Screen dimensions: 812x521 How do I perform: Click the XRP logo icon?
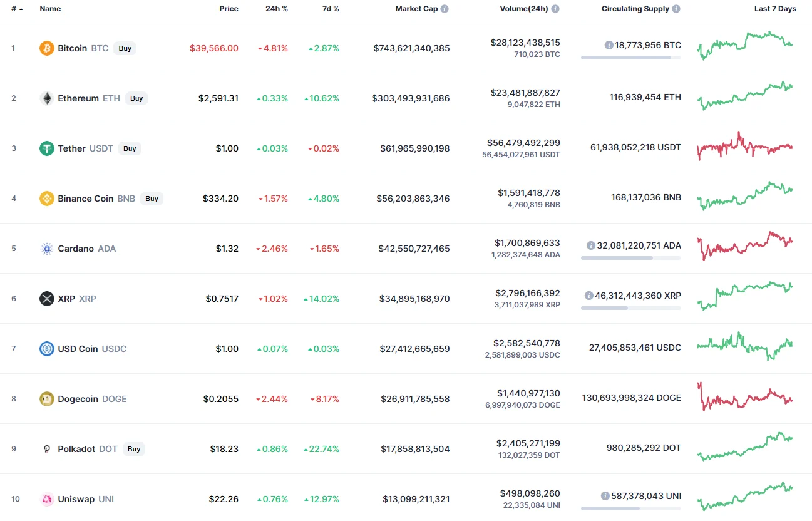click(47, 299)
